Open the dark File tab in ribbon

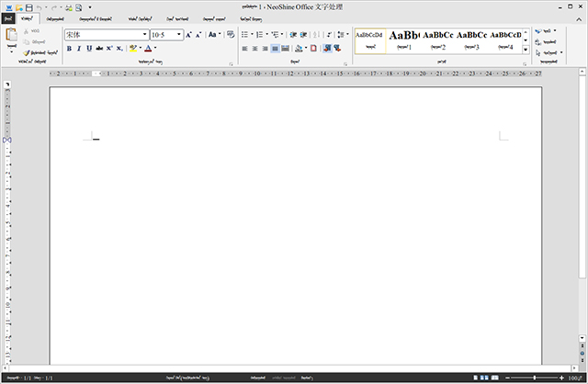[x=7, y=17]
